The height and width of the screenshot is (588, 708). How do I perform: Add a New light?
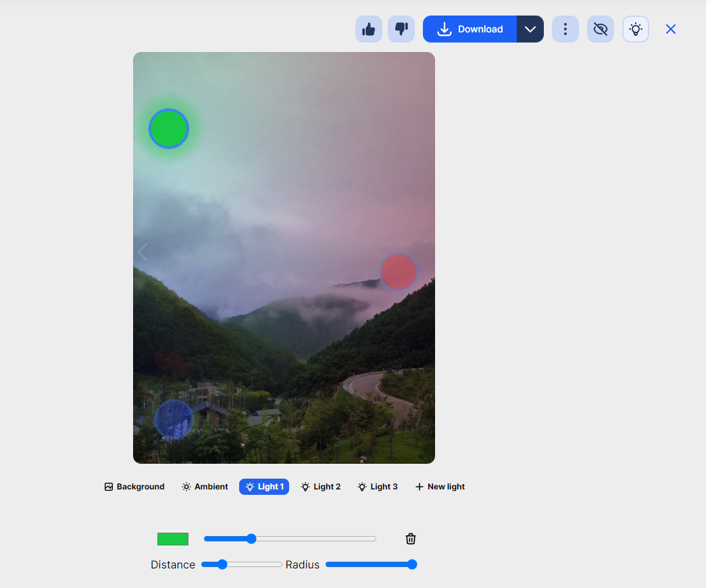440,487
